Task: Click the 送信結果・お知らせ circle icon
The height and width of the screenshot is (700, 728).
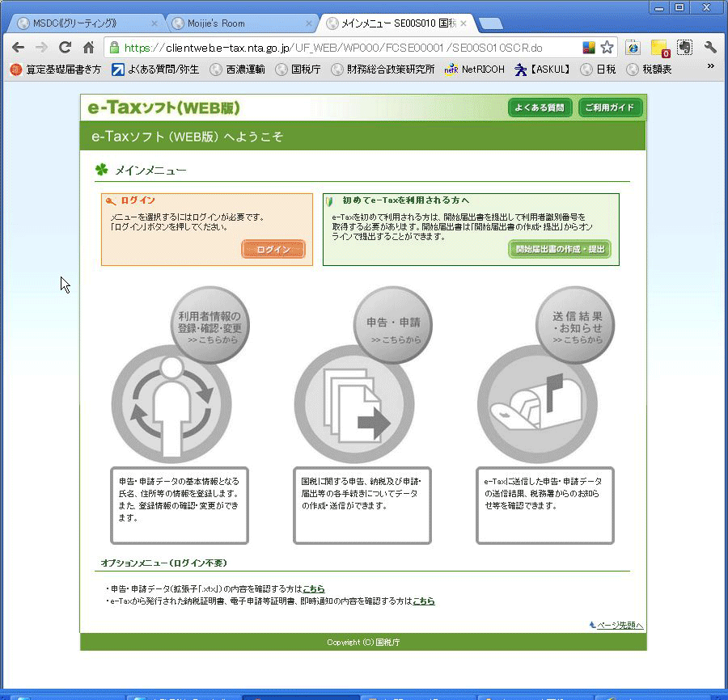Action: click(576, 325)
